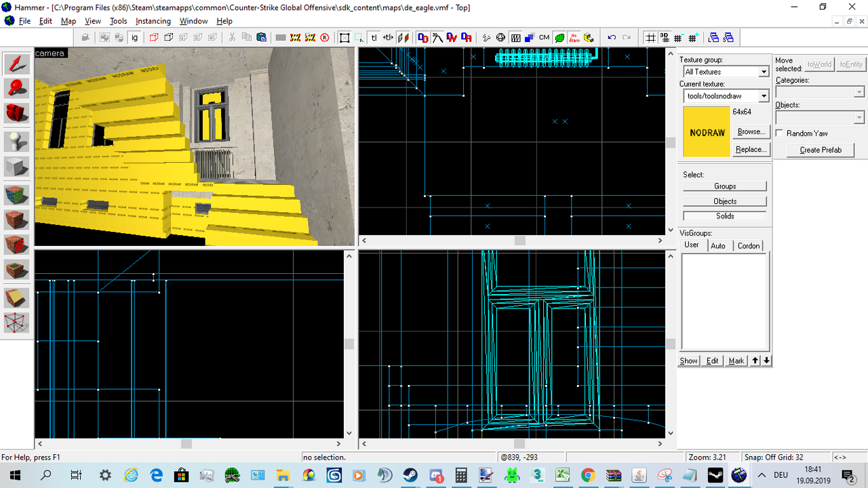
Task: Click the red circled R radius culling icon
Action: pyautogui.click(x=325, y=37)
